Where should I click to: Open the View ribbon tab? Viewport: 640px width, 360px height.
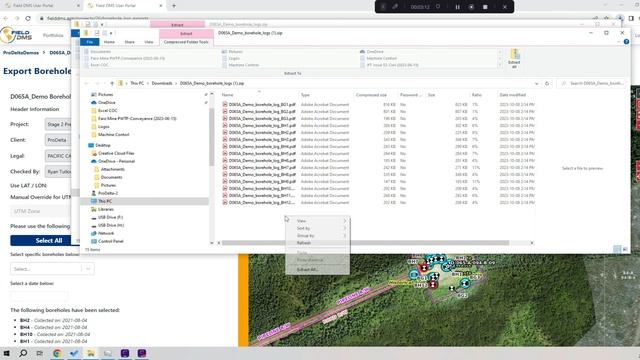(x=149, y=42)
